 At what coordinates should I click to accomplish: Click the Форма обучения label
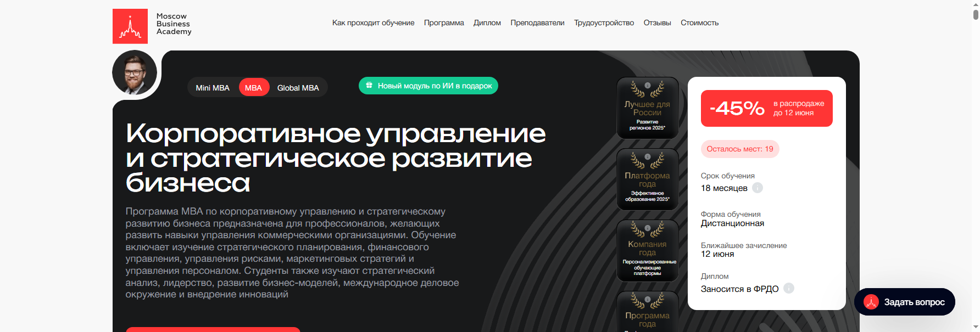click(731, 214)
